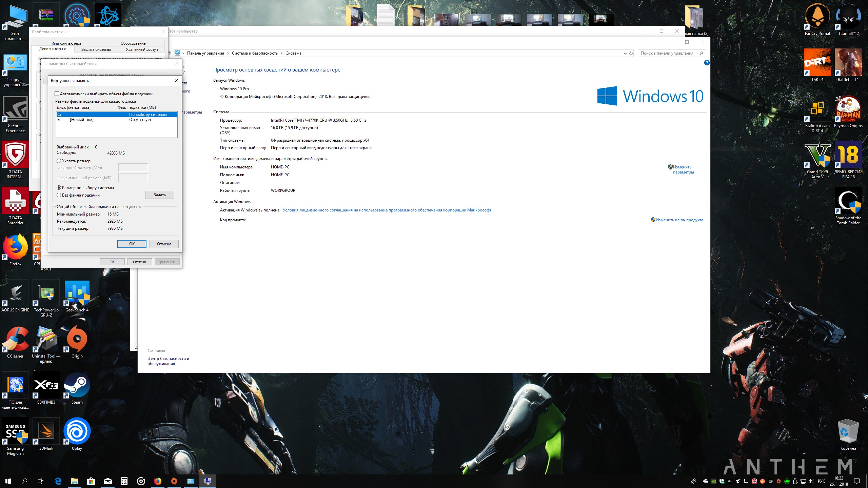The image size is (868, 488).
Task: Click the refresh icon beside the address bar
Action: [631, 53]
